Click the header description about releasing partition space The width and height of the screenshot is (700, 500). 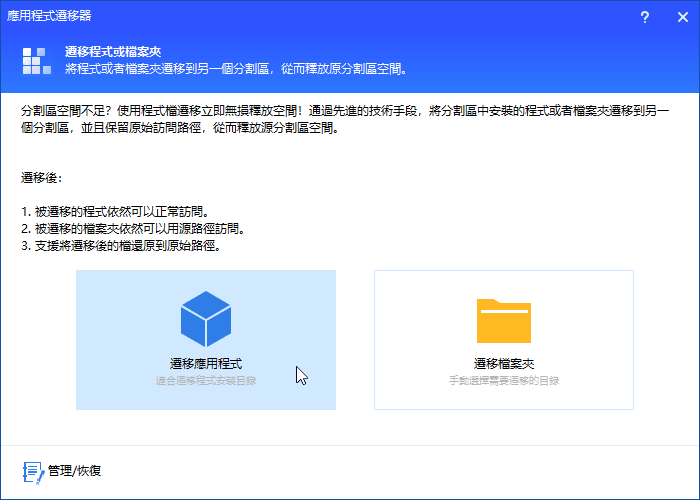pyautogui.click(x=237, y=69)
